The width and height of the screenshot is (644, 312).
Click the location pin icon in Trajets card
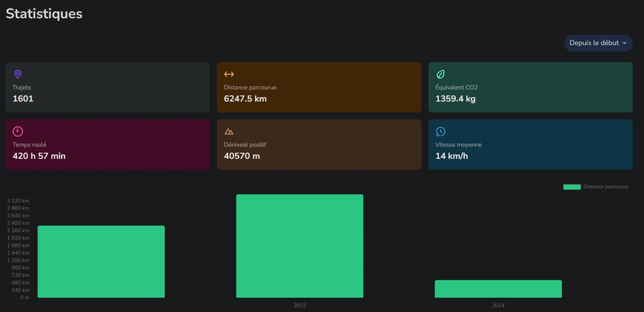[x=18, y=74]
